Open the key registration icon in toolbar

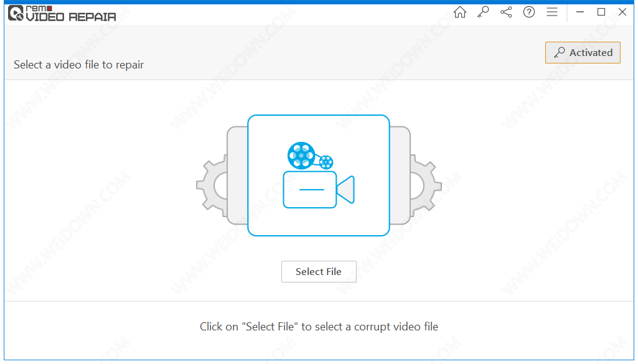pyautogui.click(x=483, y=12)
